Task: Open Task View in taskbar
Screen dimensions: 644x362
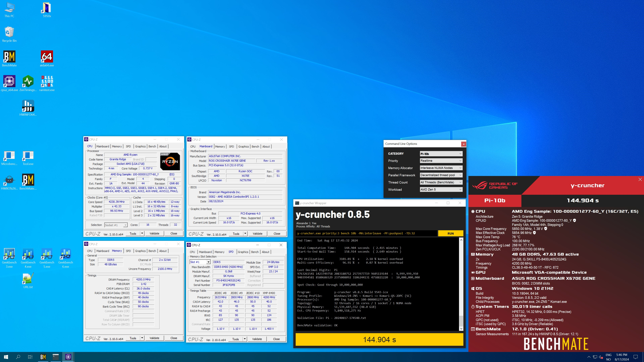Action: click(x=30, y=357)
